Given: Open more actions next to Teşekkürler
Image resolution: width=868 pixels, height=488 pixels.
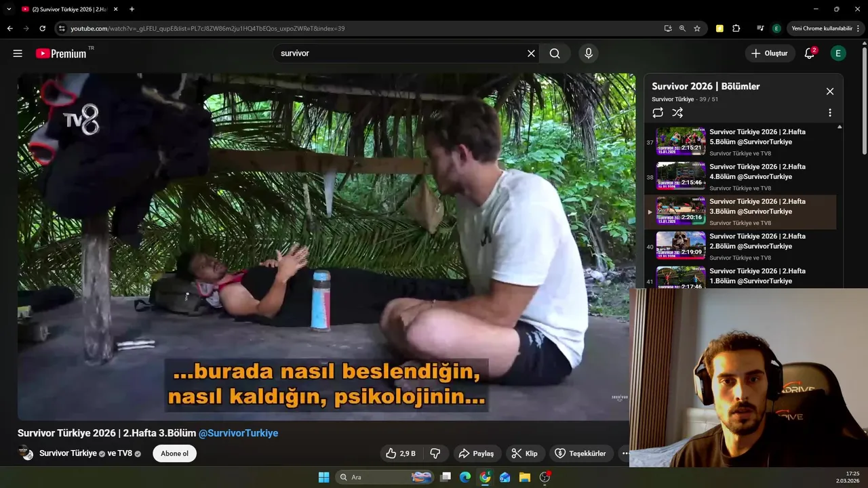Looking at the screenshot, I should click(624, 453).
